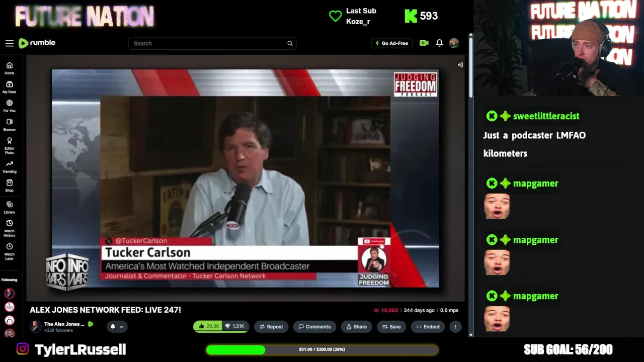The width and height of the screenshot is (644, 362).
Task: Click the Repost button
Action: 271,327
